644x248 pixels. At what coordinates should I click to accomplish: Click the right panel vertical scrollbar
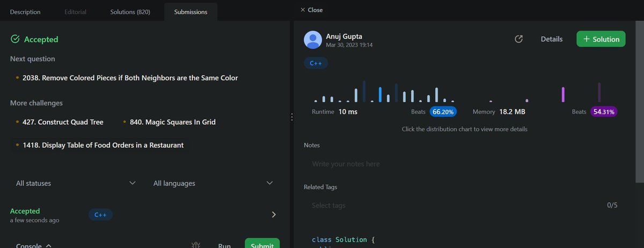tap(639, 102)
